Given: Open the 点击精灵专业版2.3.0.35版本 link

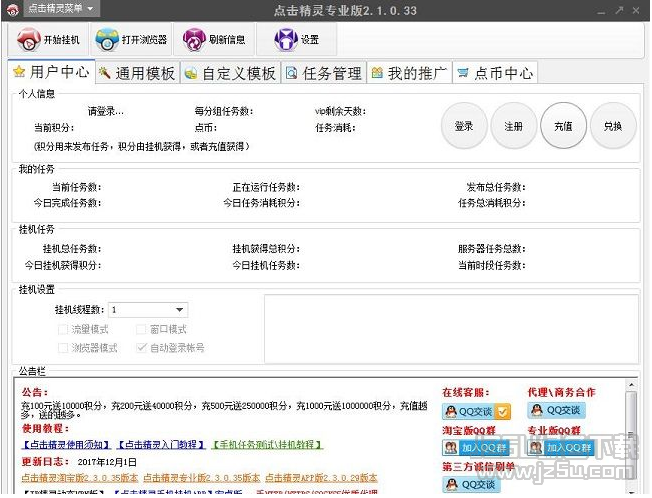Looking at the screenshot, I should click(x=202, y=478).
